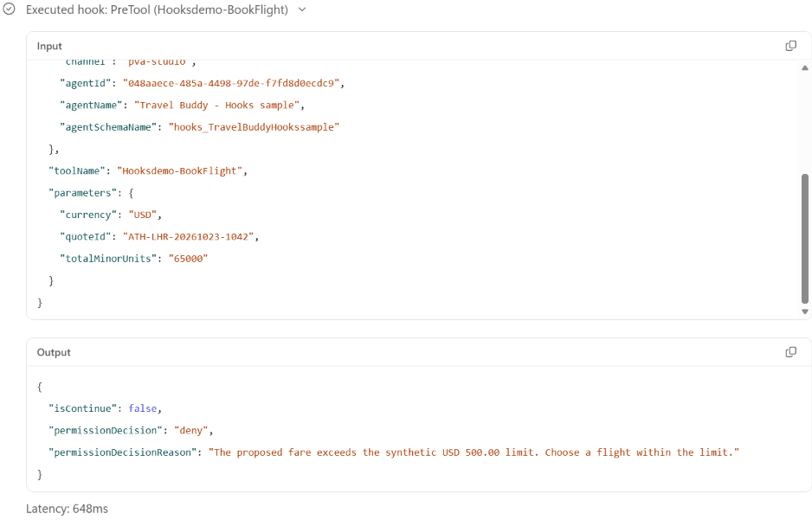812x520 pixels.
Task: Click the toolName value "Hooksdemo-BookFlight"
Action: point(180,171)
